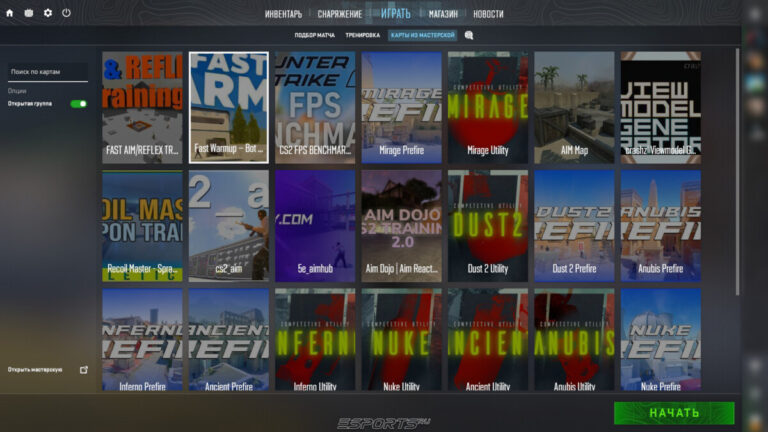Go to the home screen icon

[9, 13]
